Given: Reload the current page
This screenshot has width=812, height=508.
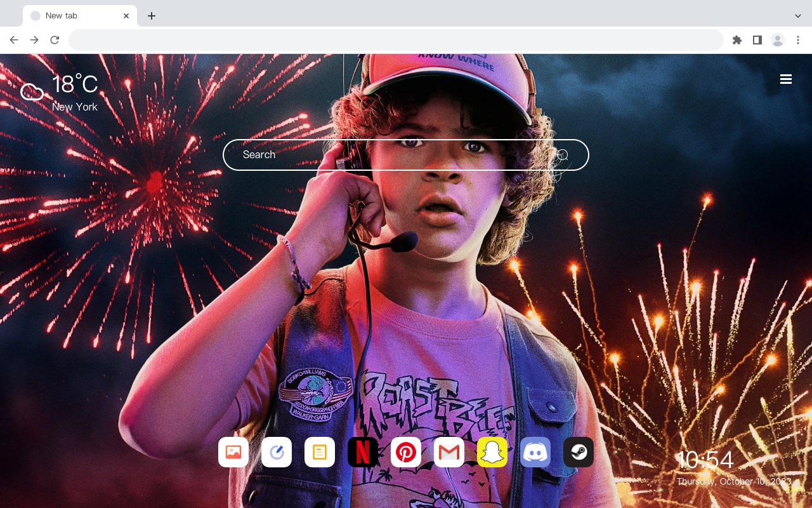Looking at the screenshot, I should pos(55,40).
